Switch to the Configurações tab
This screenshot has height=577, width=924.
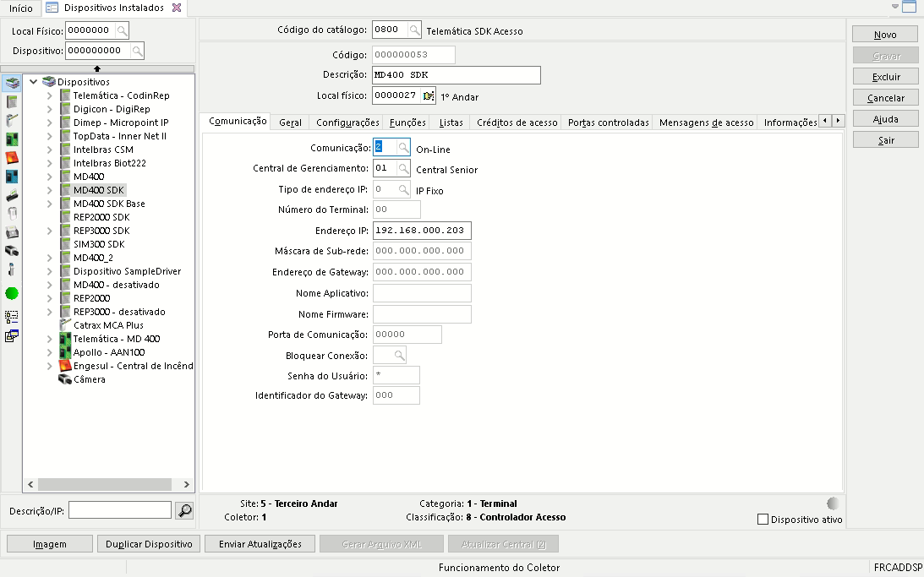[x=347, y=122]
